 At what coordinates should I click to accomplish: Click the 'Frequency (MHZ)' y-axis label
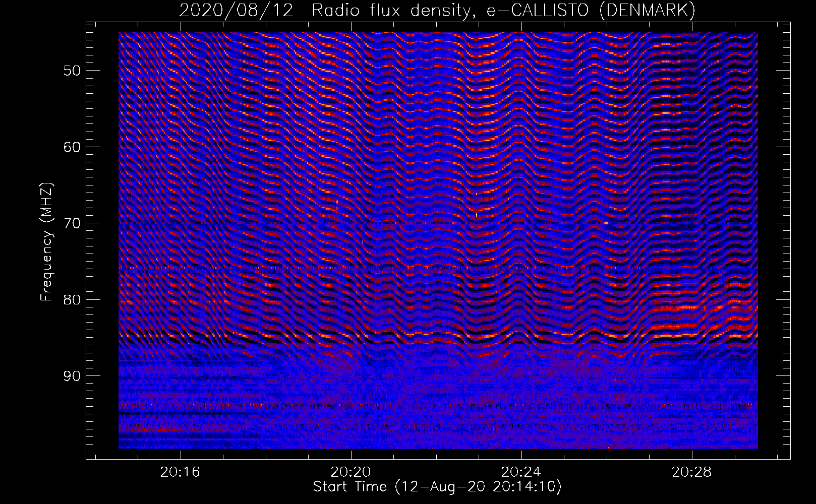coord(46,241)
